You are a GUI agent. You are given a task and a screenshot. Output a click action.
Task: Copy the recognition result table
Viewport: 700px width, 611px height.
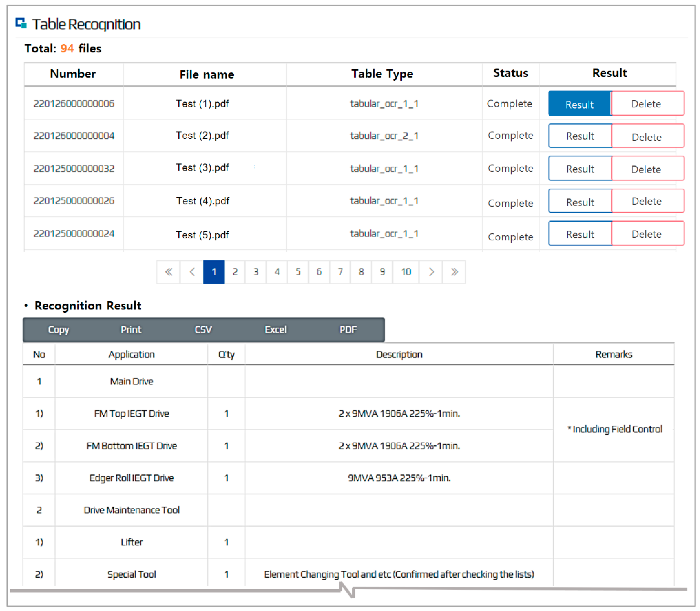pyautogui.click(x=59, y=329)
